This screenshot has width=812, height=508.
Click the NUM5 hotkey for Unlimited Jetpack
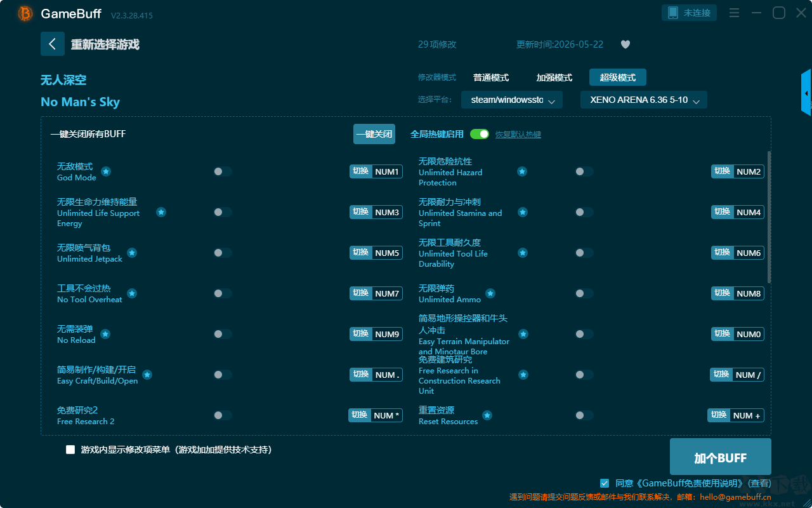tap(376, 253)
